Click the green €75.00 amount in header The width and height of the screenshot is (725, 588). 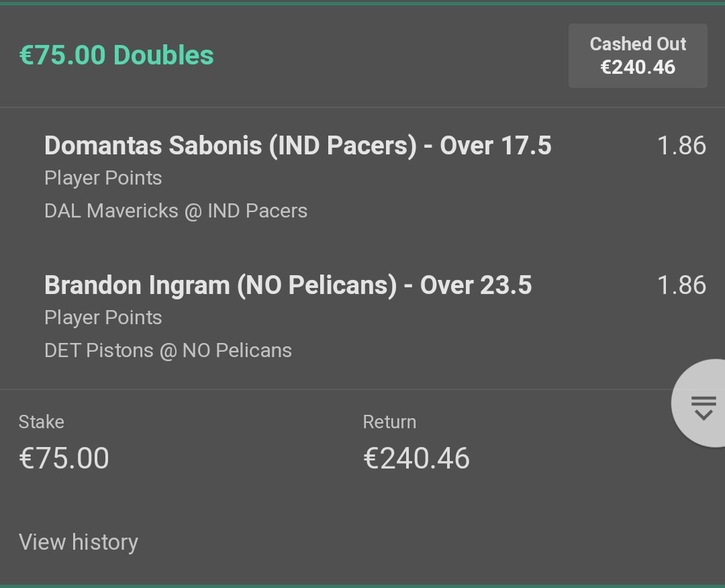tap(63, 55)
